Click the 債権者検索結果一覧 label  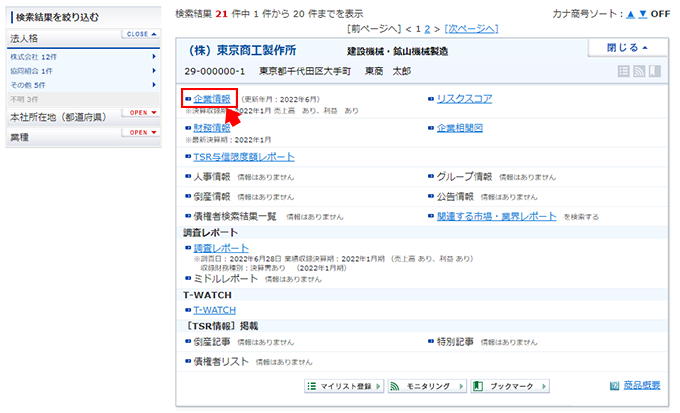pos(235,216)
